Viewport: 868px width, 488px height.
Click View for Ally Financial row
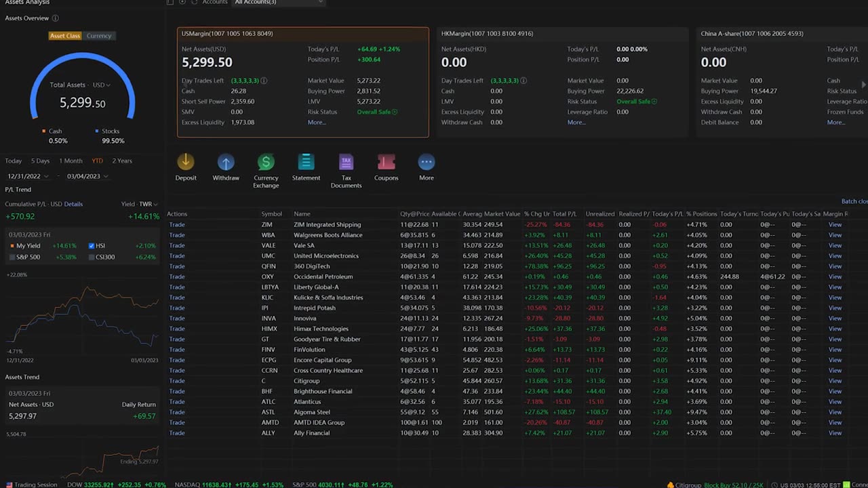pos(835,433)
